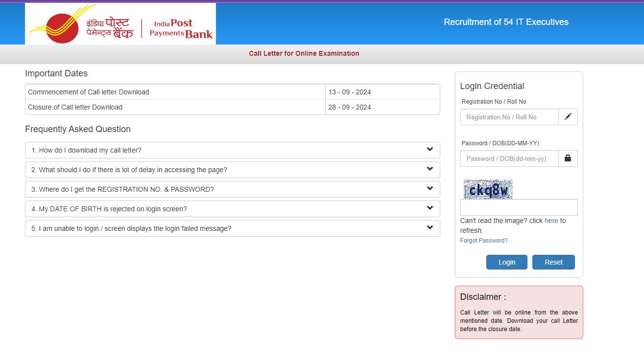Screen dimensions: 644x359
Task: Expand the 'How do I download my call letter?' question
Action: point(233,150)
